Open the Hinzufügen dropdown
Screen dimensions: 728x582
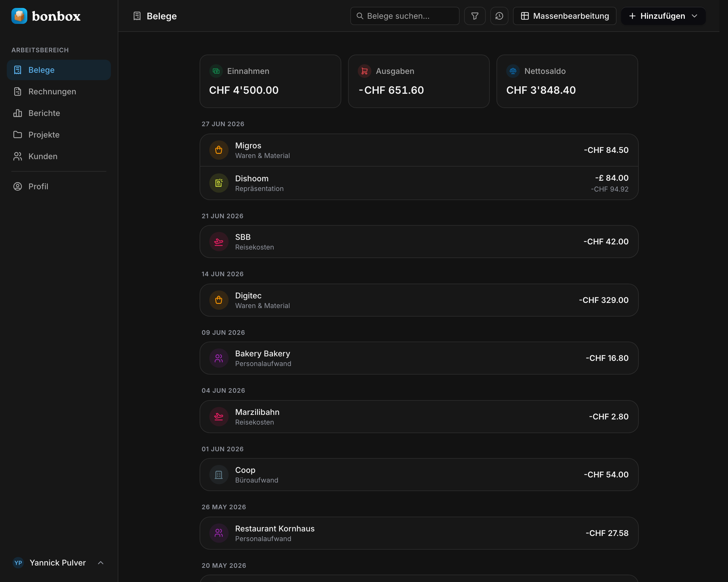click(663, 16)
